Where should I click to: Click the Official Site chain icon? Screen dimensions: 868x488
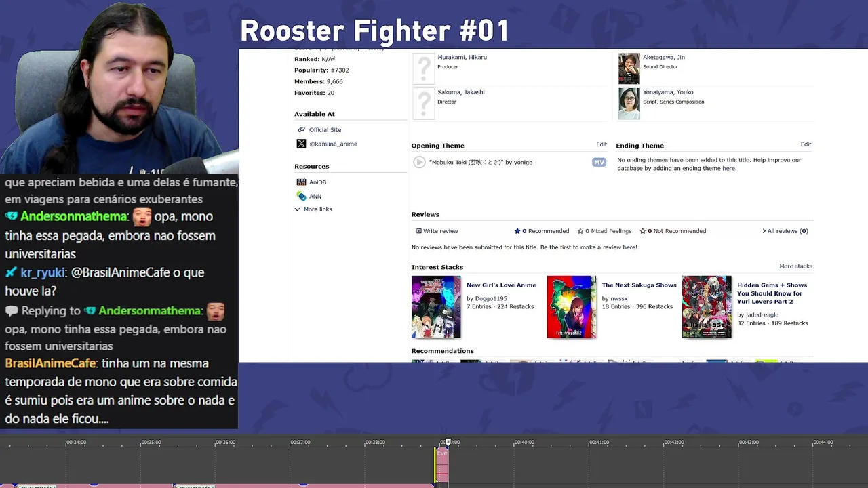coord(301,130)
